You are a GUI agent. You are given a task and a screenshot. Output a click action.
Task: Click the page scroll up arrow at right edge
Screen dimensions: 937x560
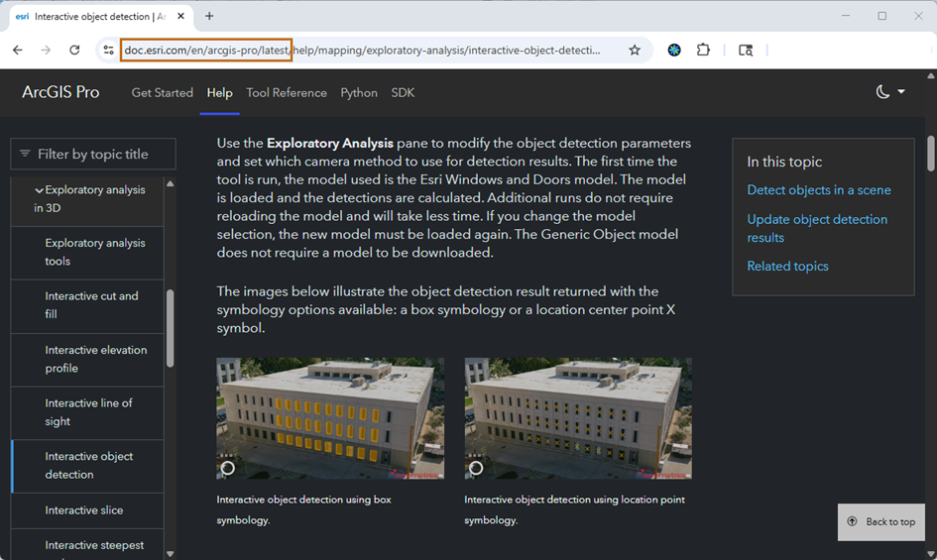tap(931, 76)
